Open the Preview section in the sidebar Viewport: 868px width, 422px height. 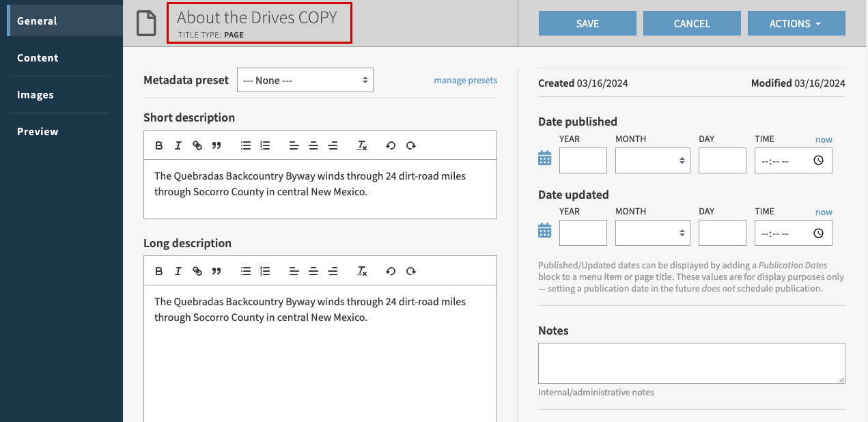[x=36, y=131]
